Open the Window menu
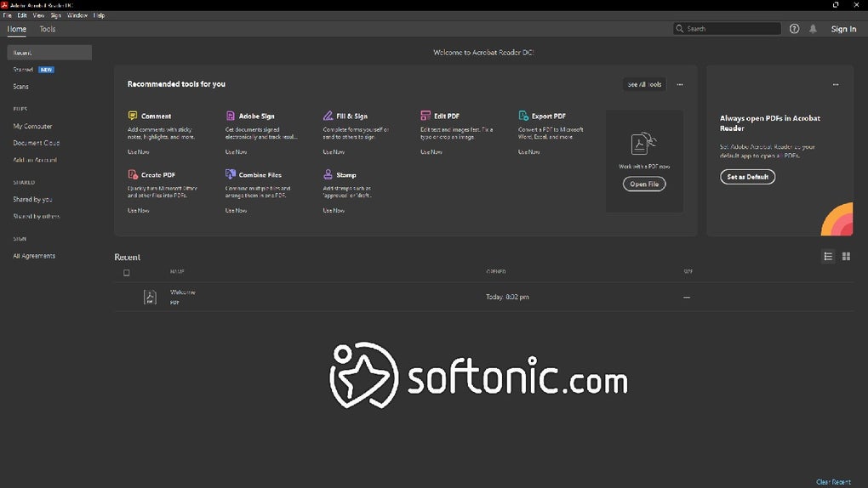The image size is (868, 488). 77,15
